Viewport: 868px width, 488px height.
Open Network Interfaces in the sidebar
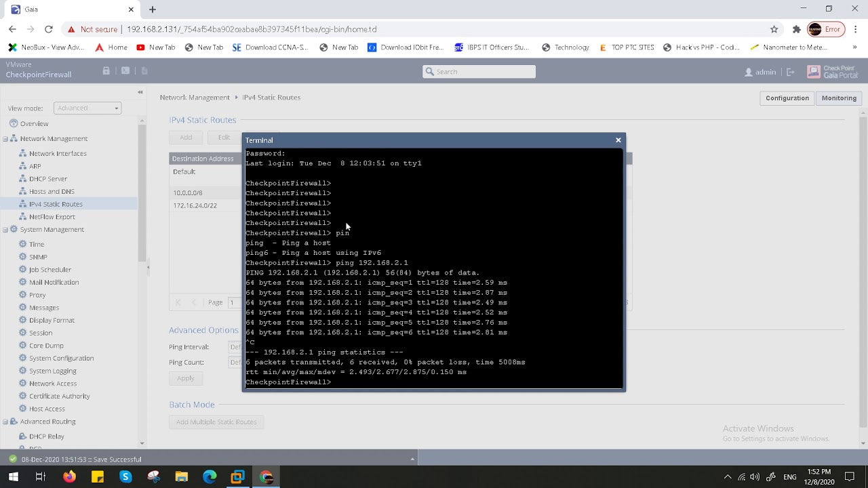pyautogui.click(x=58, y=154)
